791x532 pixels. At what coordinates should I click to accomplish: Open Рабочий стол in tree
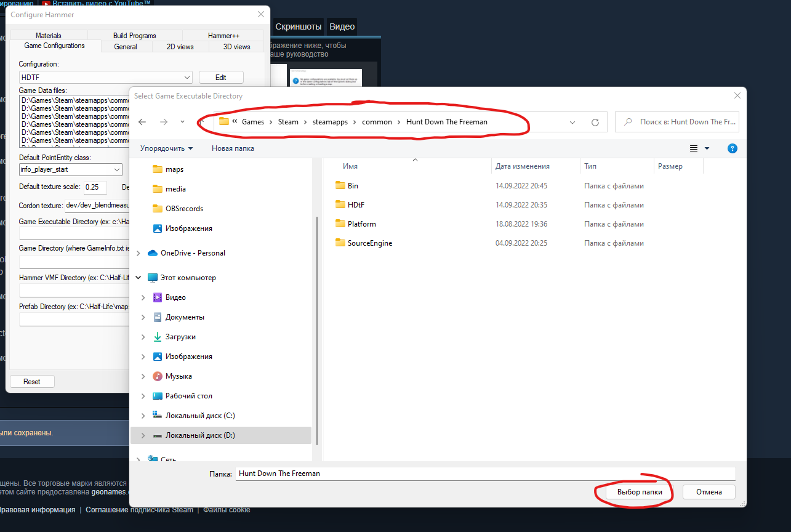(x=188, y=396)
